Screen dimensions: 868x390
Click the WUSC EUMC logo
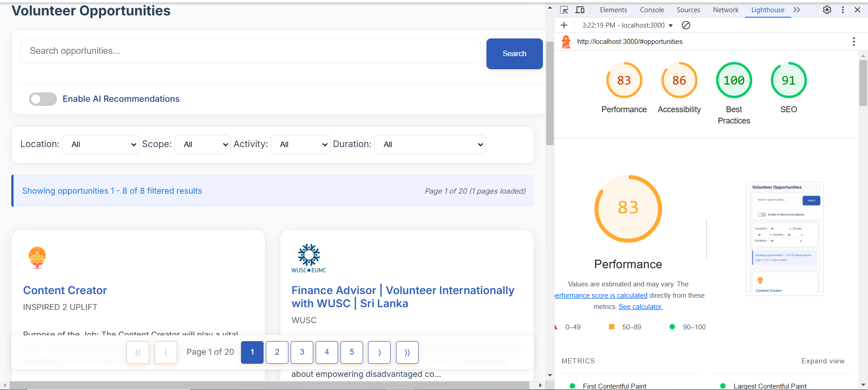tap(309, 258)
